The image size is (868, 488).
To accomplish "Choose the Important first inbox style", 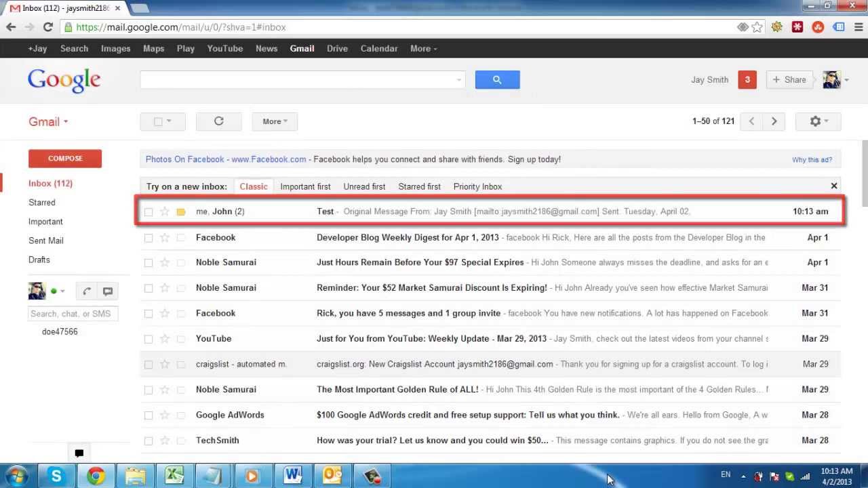I will tap(305, 186).
